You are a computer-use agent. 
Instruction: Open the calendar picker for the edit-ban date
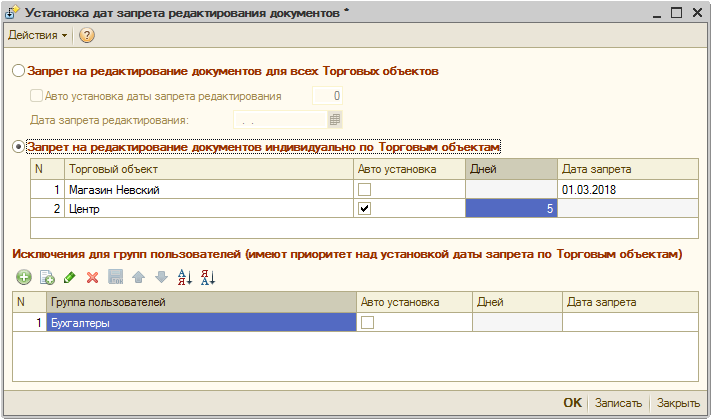335,120
